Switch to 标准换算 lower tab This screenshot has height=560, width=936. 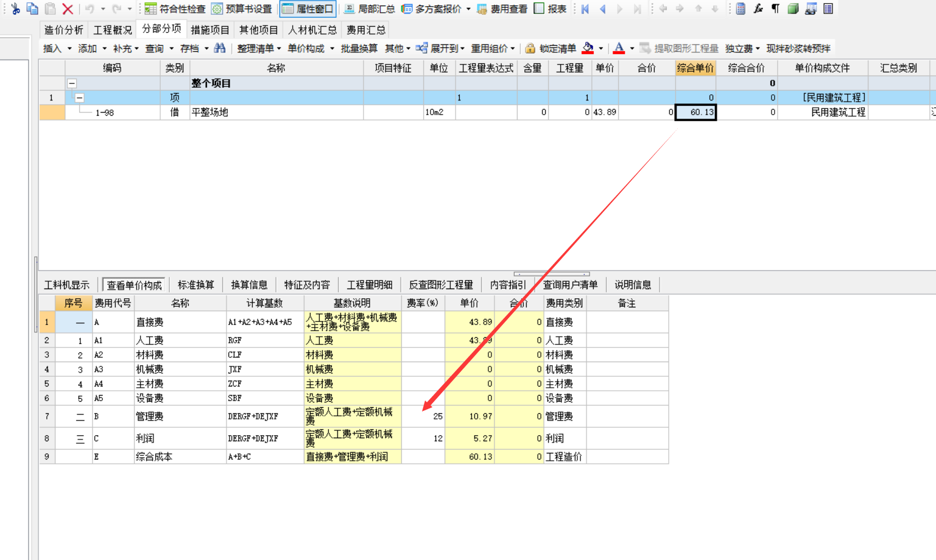[x=196, y=285]
